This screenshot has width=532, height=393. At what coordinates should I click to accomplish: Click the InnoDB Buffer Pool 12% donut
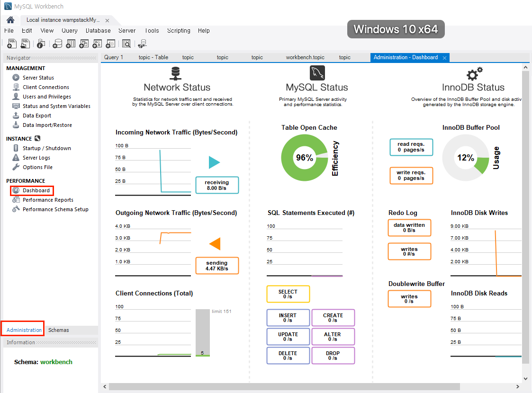click(x=466, y=158)
